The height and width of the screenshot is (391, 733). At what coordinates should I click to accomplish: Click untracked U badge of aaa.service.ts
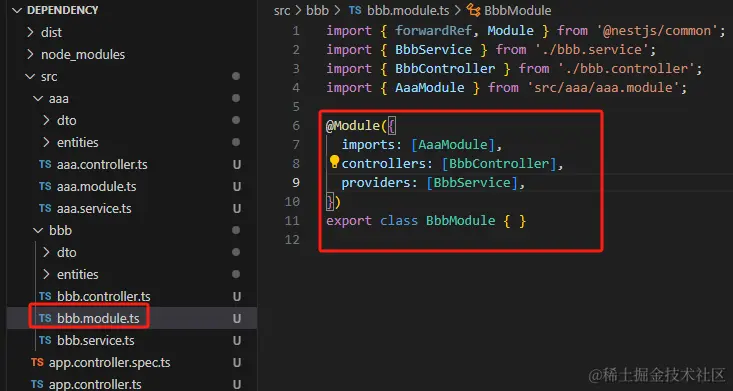237,209
